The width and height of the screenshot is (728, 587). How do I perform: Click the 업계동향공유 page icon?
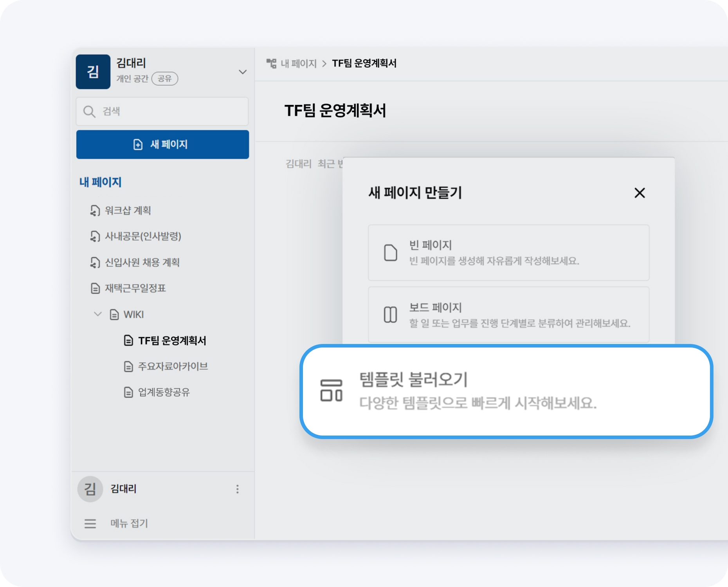click(128, 392)
